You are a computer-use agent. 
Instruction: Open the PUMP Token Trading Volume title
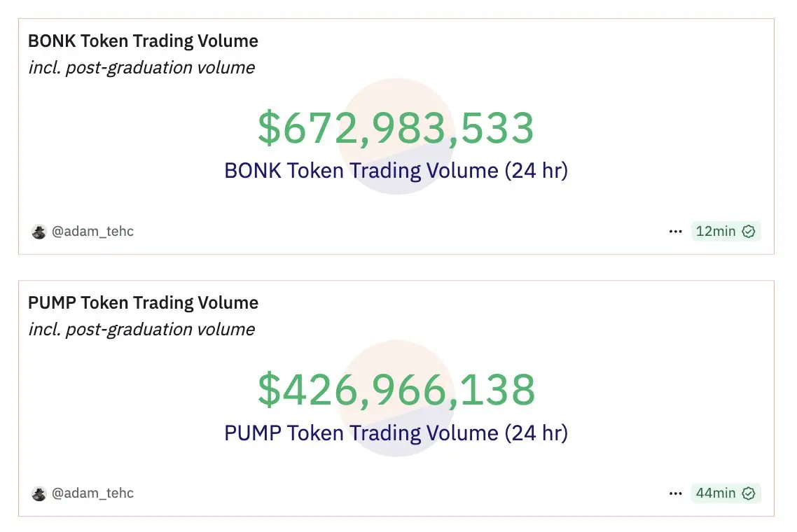click(143, 303)
